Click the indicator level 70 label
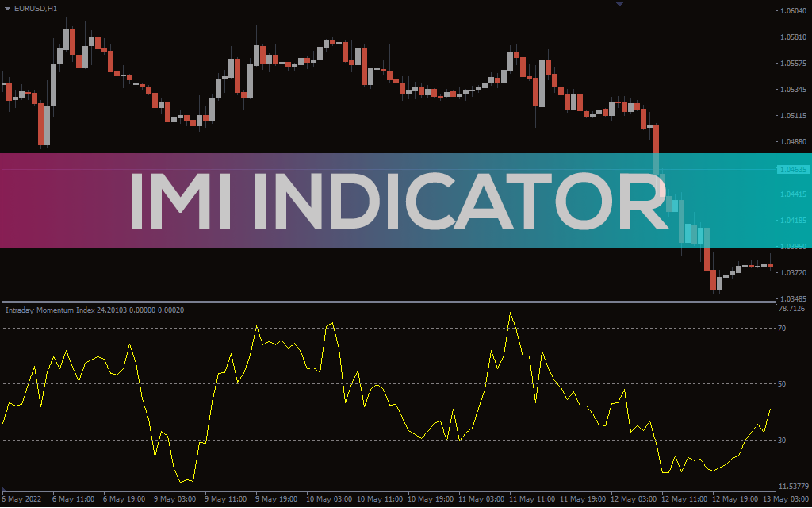The height and width of the screenshot is (508, 812). (782, 328)
